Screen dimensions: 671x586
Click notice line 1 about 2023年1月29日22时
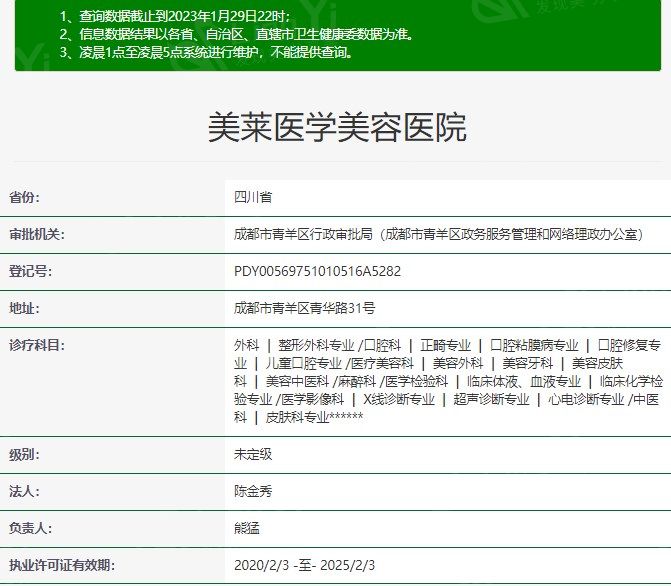pos(175,16)
